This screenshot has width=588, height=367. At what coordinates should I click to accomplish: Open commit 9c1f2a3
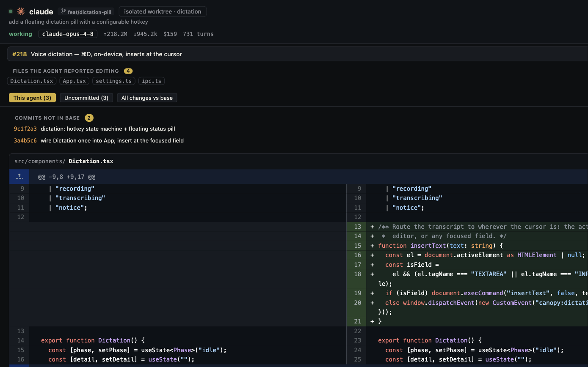[x=25, y=129]
